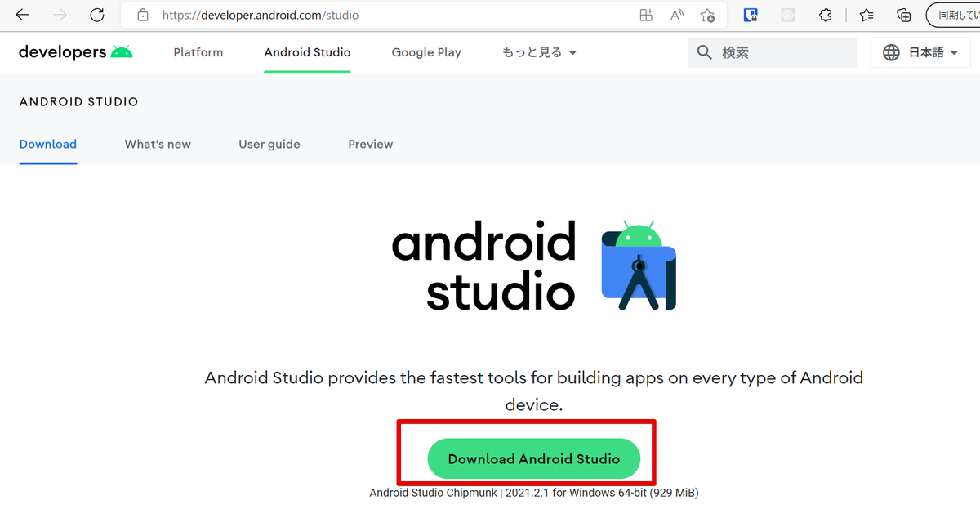The width and height of the screenshot is (980, 527).
Task: Click the android studio wordmark text
Action: point(484,266)
